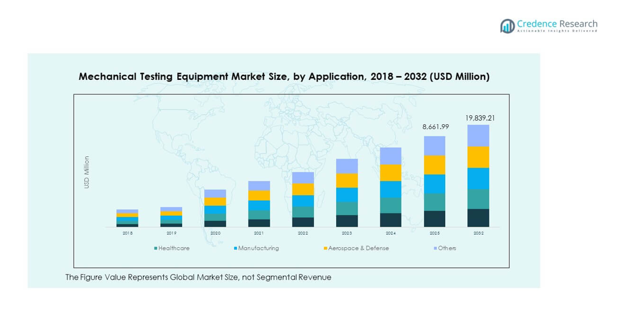
Task: Click the Actionable Insights Delivered tagline
Action: pos(556,31)
